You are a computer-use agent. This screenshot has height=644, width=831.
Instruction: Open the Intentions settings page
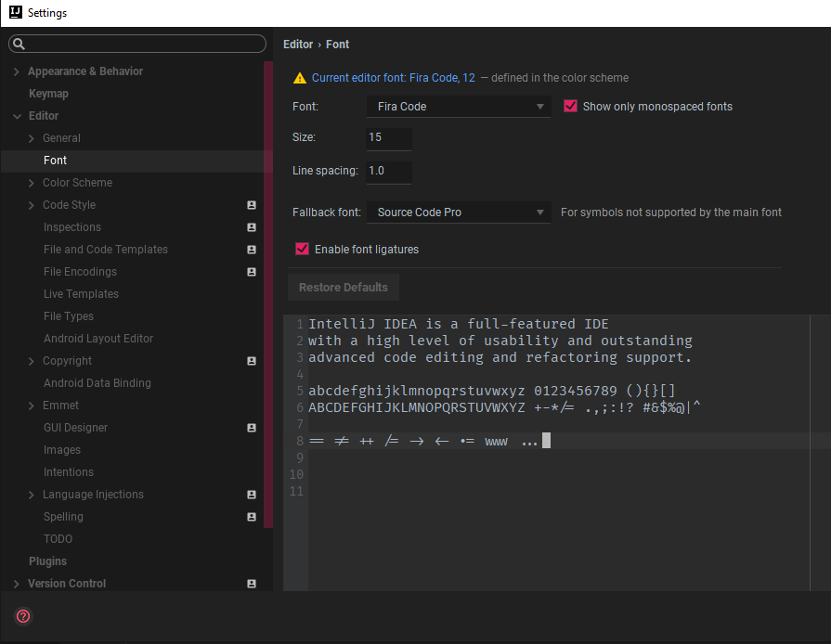[69, 472]
